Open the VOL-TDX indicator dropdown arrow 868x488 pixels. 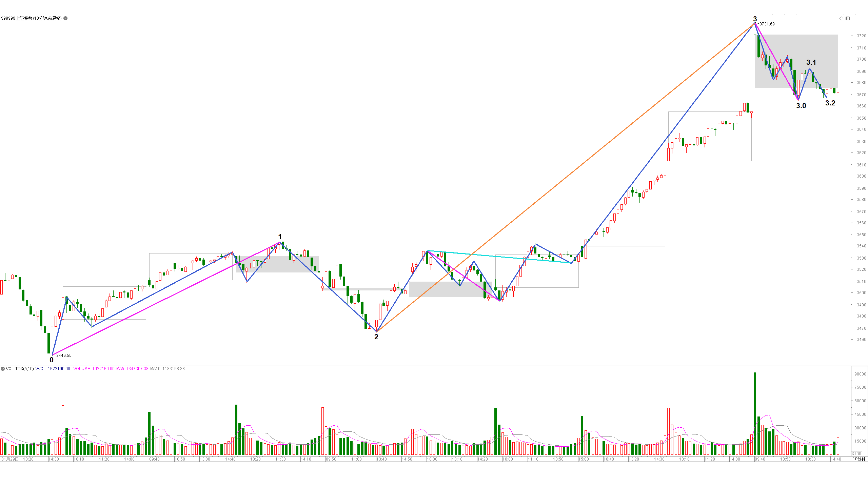(3, 369)
